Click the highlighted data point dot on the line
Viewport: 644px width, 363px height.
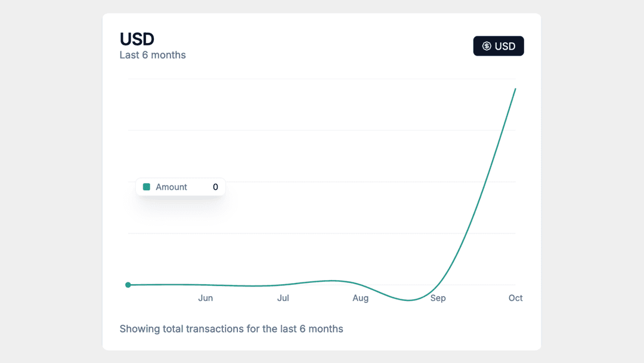(x=128, y=285)
